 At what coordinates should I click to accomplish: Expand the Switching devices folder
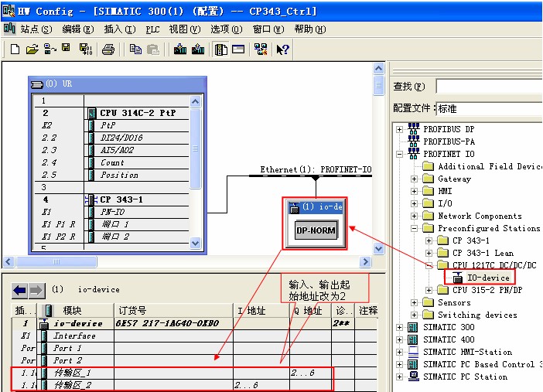point(414,315)
